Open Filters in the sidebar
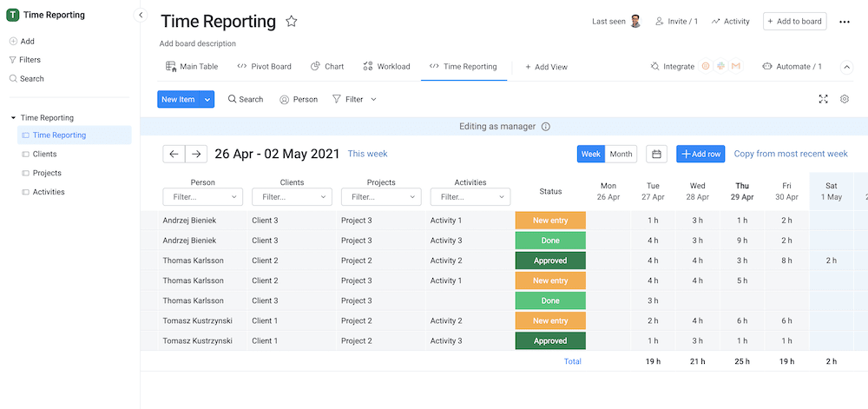Screen dimensions: 868x409 pyautogui.click(x=25, y=60)
